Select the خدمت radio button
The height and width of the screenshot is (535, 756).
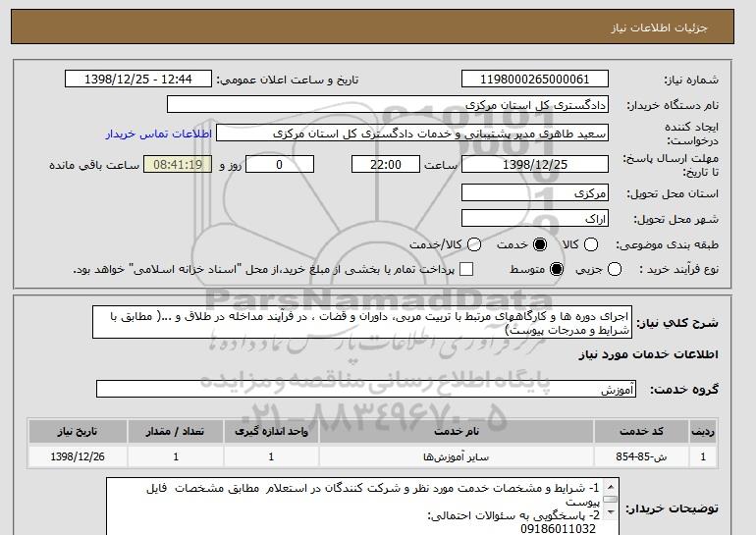(x=540, y=244)
